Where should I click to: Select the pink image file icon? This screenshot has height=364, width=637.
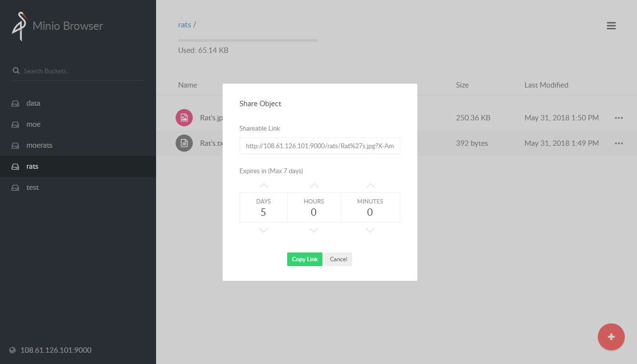pyautogui.click(x=184, y=117)
